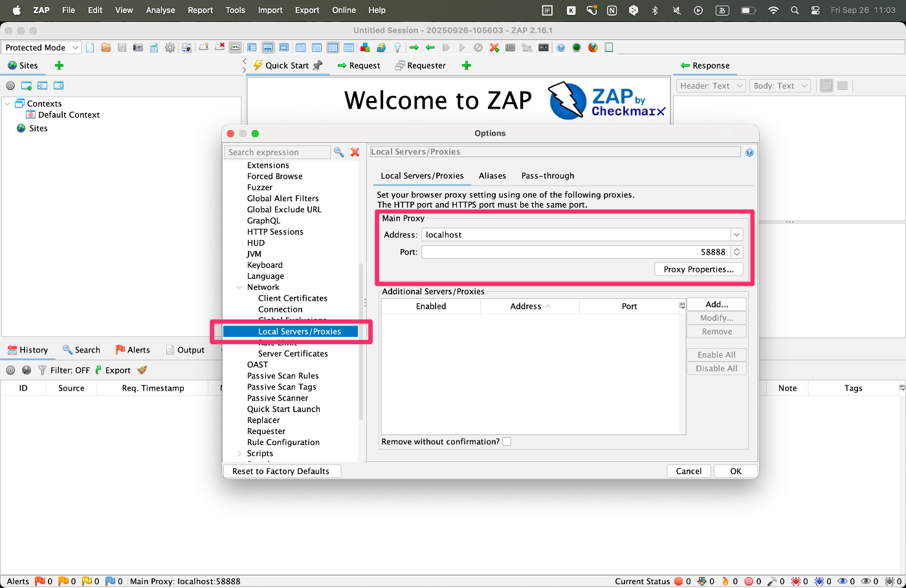The image size is (906, 588).
Task: Click the Import Context icon under Sites
Action: (42, 85)
